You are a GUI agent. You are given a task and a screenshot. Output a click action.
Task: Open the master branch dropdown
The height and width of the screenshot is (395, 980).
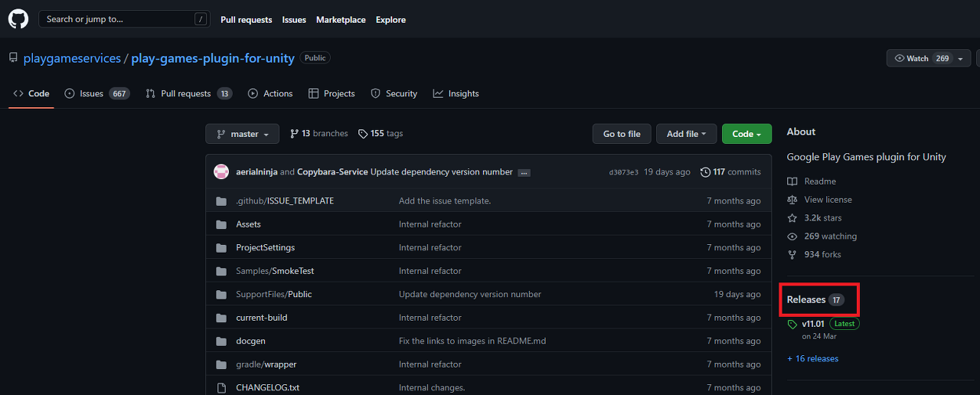click(x=242, y=134)
